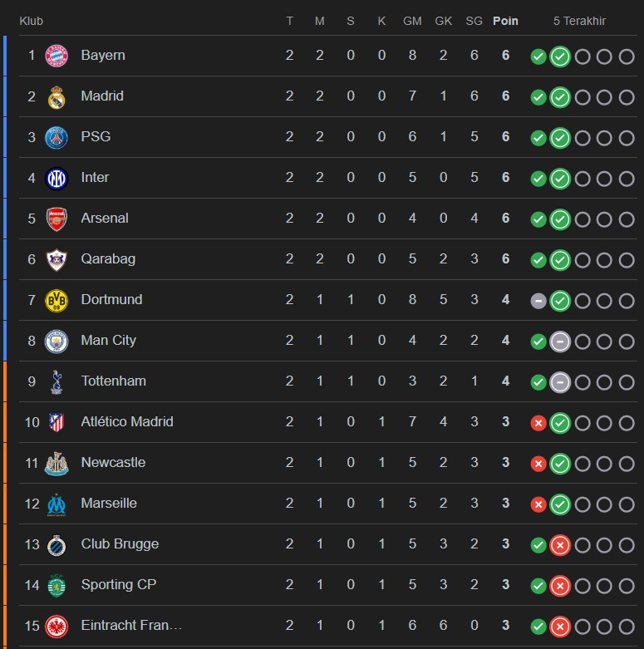
Task: Click the 5 Terakhir column header
Action: coord(580,21)
